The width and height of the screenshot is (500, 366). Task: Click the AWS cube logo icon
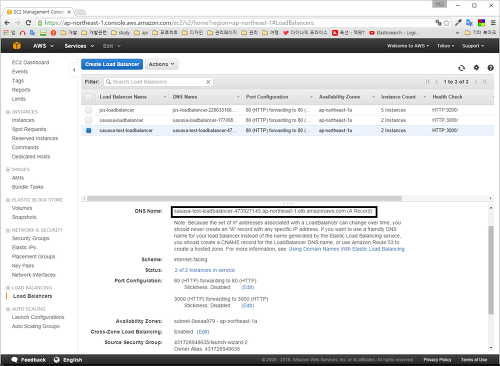click(x=16, y=46)
